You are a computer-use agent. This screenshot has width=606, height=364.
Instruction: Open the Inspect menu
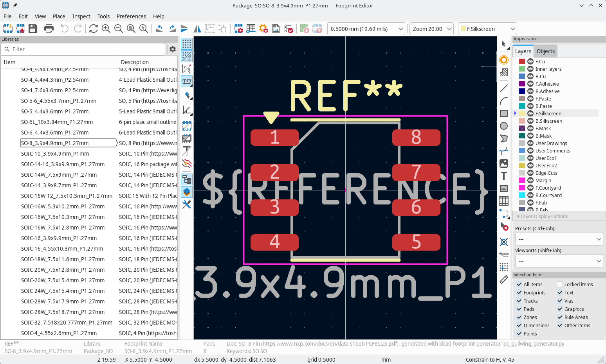pyautogui.click(x=81, y=16)
